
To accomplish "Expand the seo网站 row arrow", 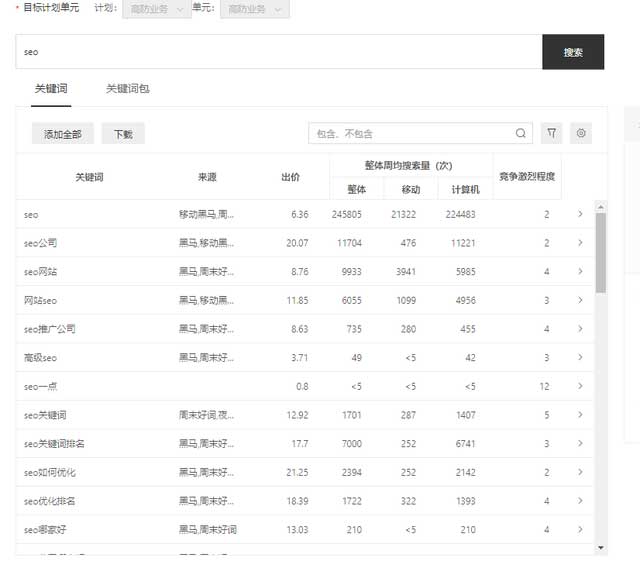I will (x=580, y=271).
